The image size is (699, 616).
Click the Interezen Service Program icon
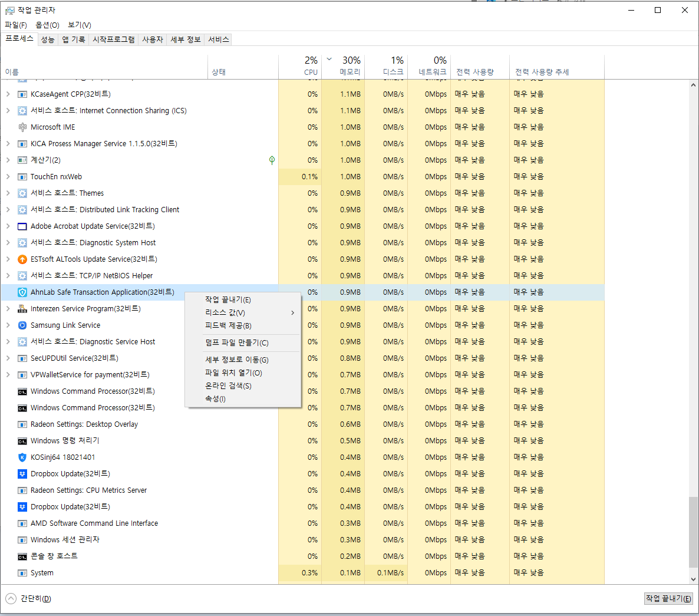pyautogui.click(x=22, y=308)
